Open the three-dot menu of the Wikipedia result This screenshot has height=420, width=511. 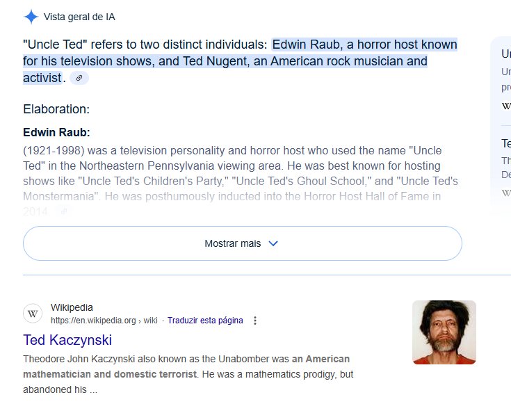pos(255,321)
